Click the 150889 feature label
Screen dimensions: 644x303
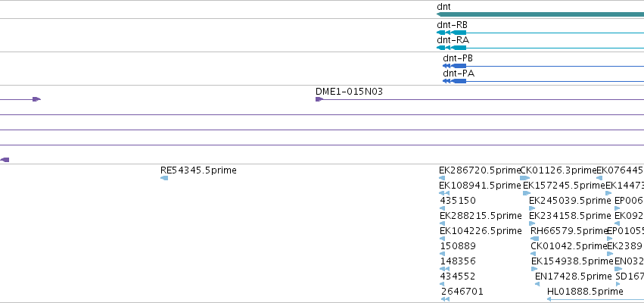pyautogui.click(x=458, y=246)
